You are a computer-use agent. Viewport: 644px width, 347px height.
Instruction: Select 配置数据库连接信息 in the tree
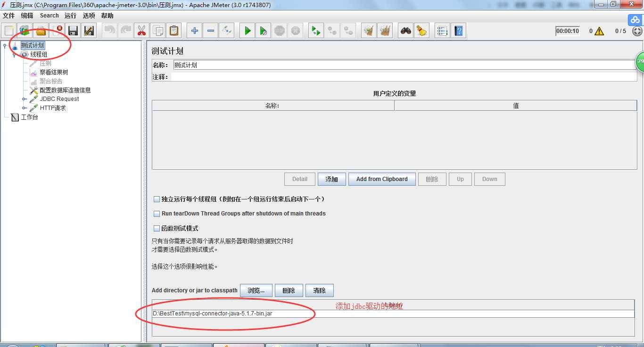coord(65,90)
